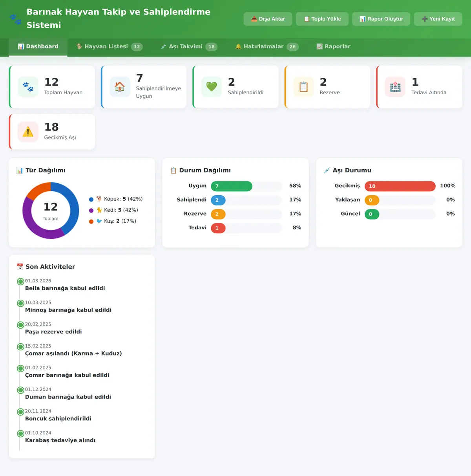Click the paw icon on Toplam Hayvan card
The width and height of the screenshot is (471, 476).
[28, 87]
